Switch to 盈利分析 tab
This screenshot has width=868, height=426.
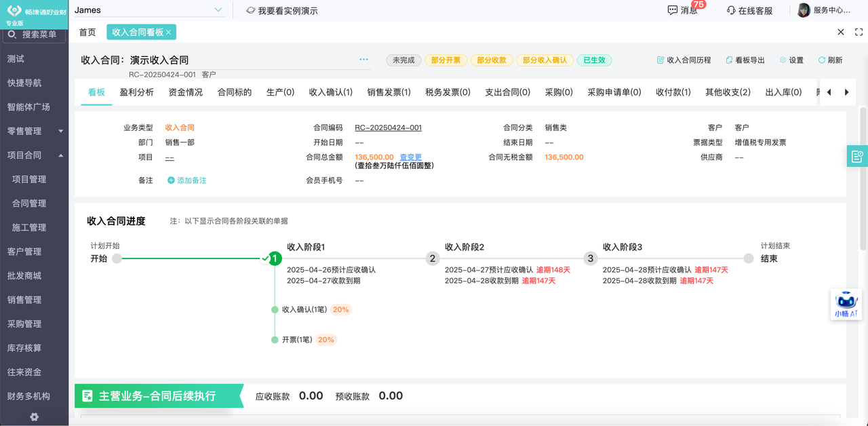[137, 92]
